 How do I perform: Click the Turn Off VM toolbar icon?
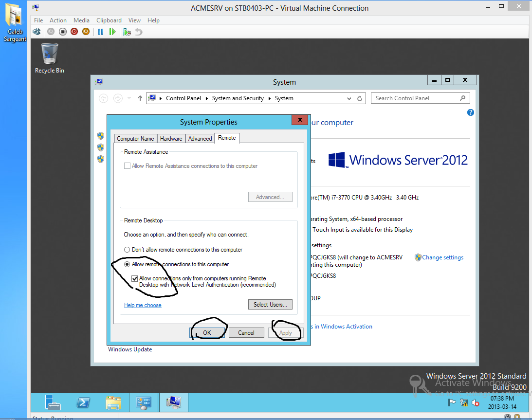[62, 32]
